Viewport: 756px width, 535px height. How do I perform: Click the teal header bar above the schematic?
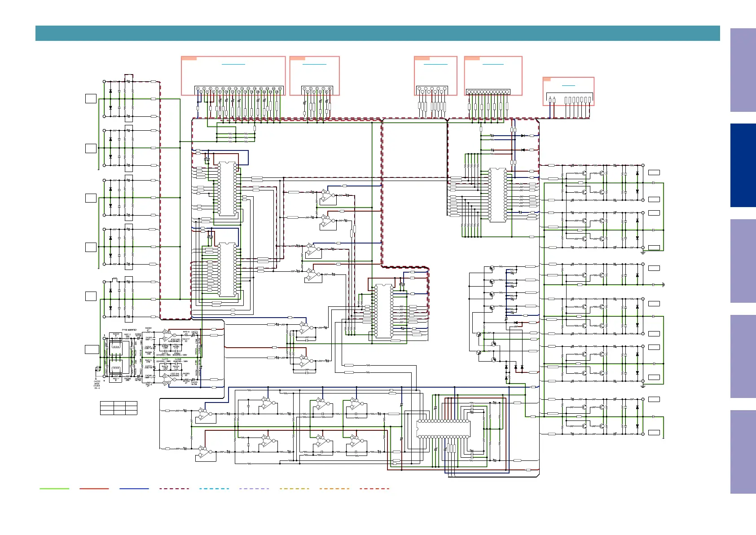pos(378,33)
